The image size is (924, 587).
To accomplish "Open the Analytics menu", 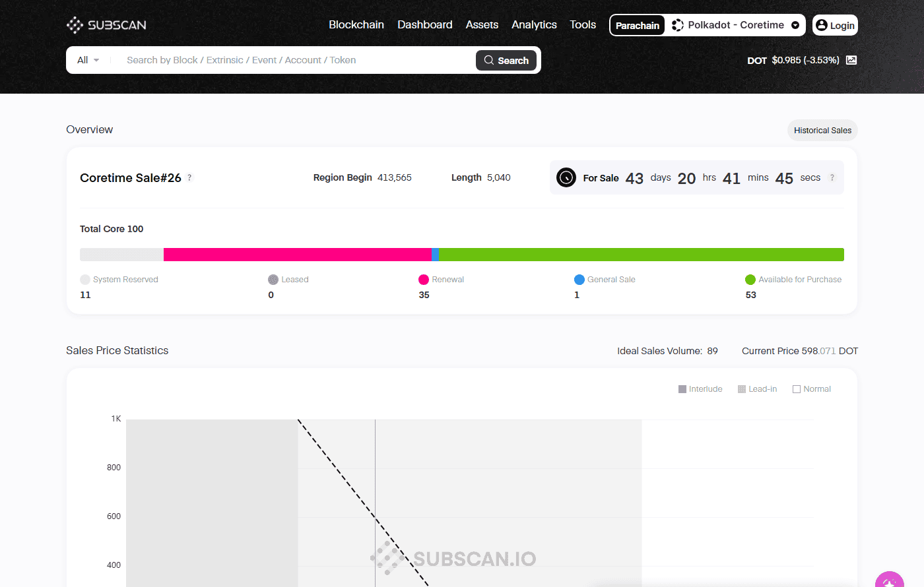I will pos(534,24).
